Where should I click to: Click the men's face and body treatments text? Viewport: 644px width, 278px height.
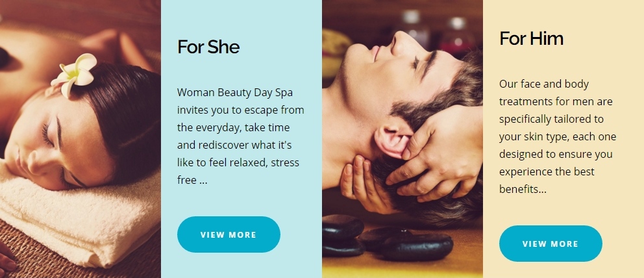pos(558,136)
